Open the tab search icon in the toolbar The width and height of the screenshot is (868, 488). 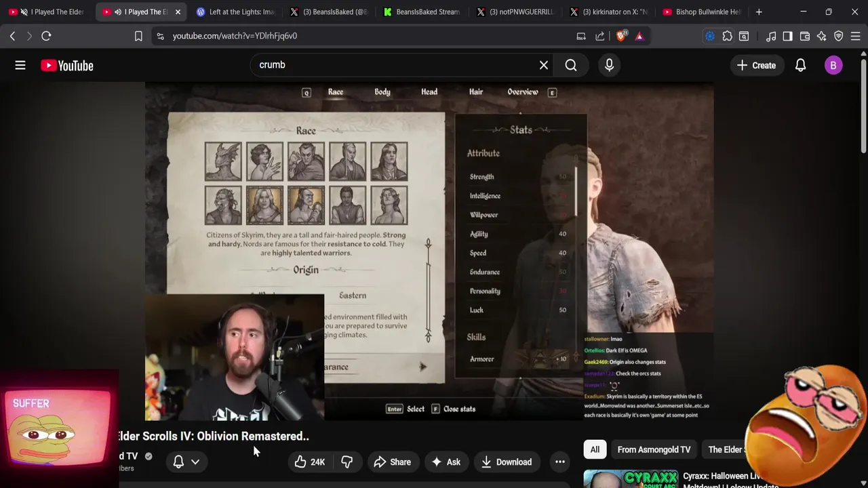[x=744, y=36]
